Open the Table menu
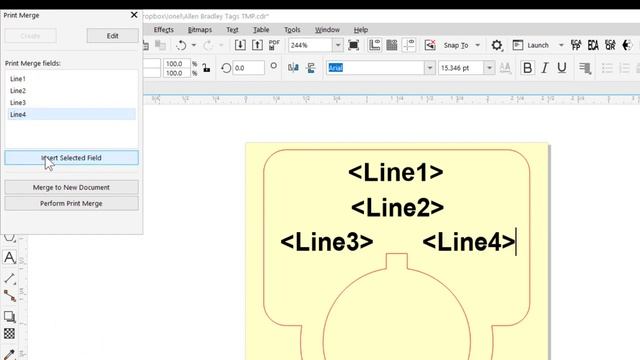Screen dimensions: 640x360 (261, 30)
